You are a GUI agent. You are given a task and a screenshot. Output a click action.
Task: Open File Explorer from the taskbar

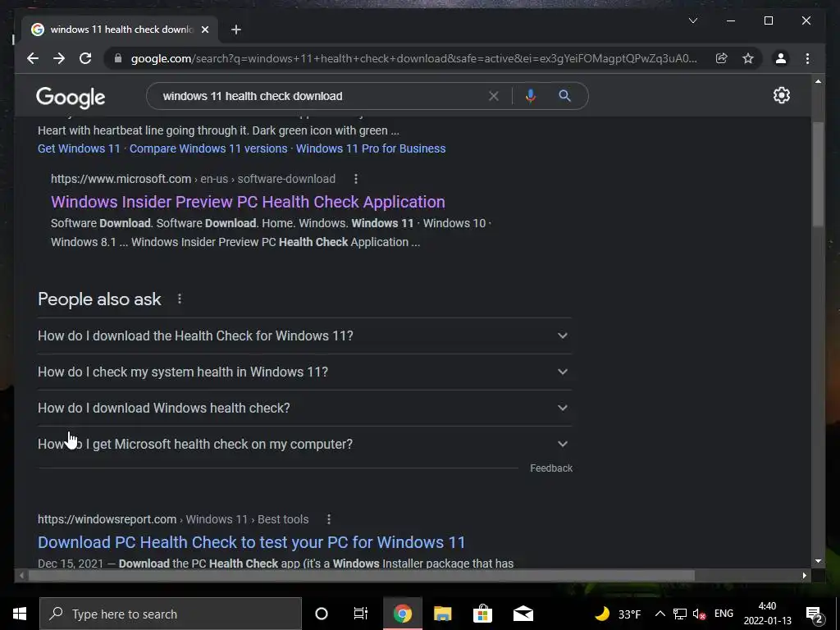442,614
